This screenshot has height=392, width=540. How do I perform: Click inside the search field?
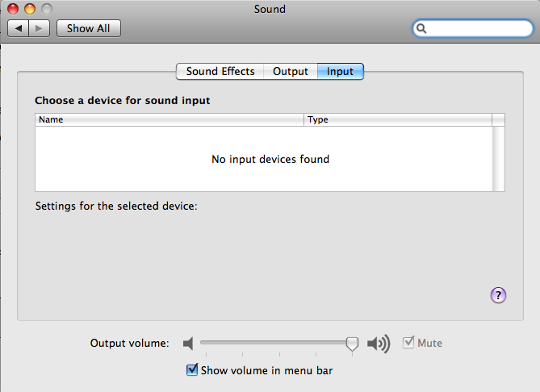coord(477,28)
